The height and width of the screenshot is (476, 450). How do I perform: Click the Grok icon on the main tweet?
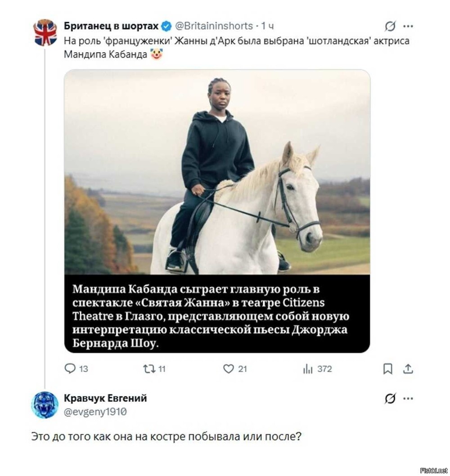[390, 27]
